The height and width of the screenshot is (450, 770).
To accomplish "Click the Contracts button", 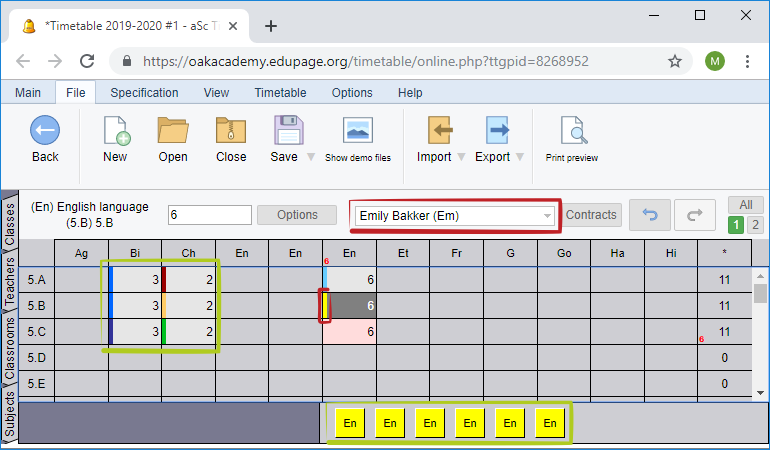I will click(591, 215).
